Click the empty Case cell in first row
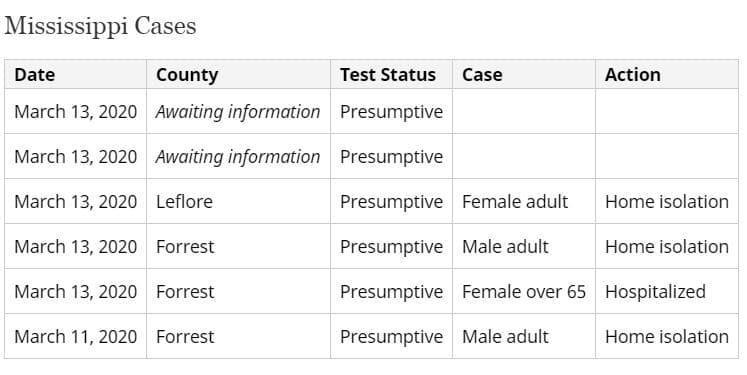 524,111
